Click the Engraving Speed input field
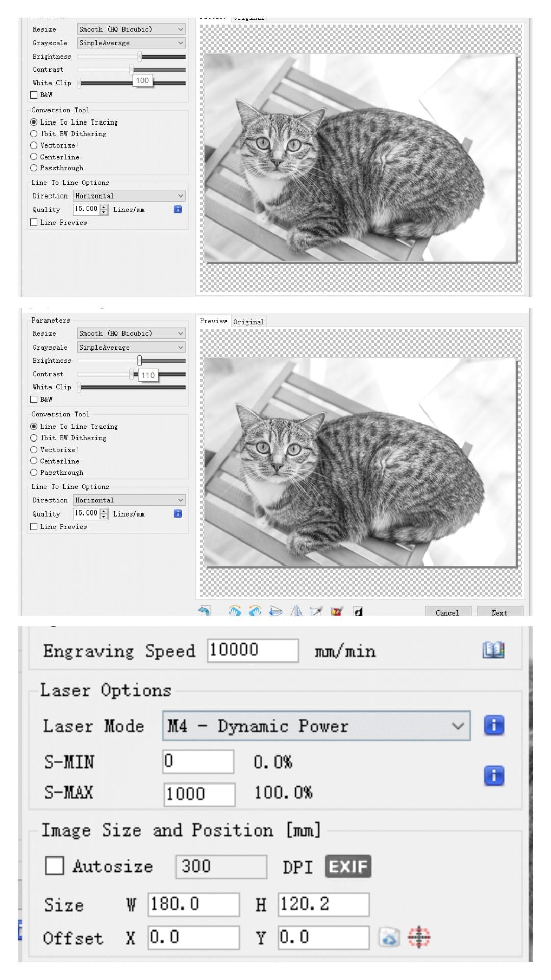The width and height of the screenshot is (551, 980). (253, 650)
